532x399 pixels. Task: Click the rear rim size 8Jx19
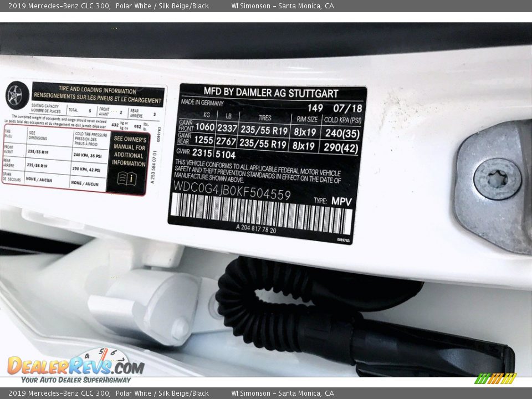[304, 146]
